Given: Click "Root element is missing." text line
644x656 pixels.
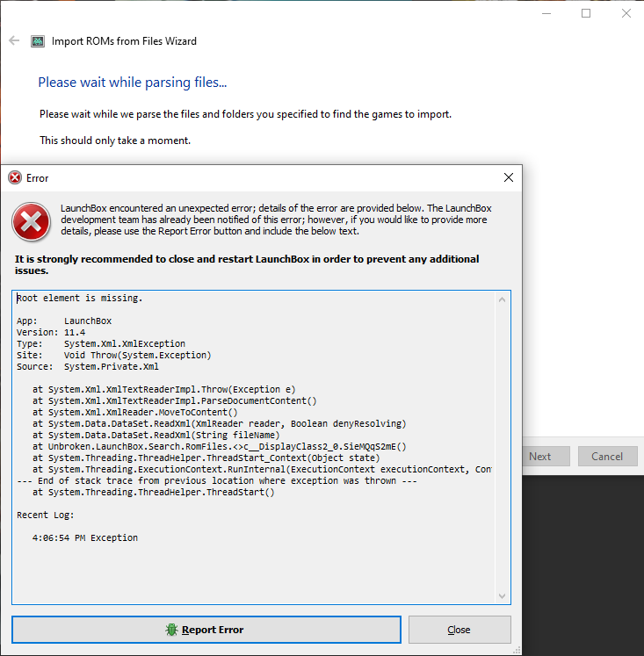Looking at the screenshot, I should [79, 298].
